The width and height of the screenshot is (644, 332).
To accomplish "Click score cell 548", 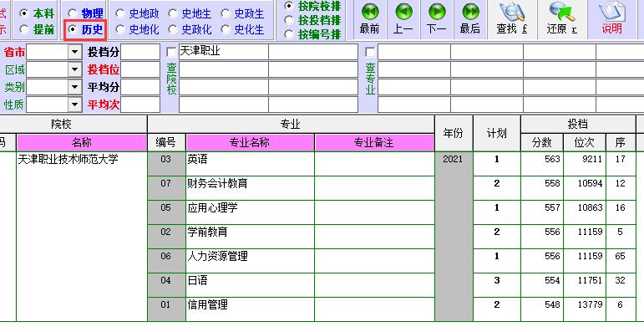I will [x=542, y=309].
